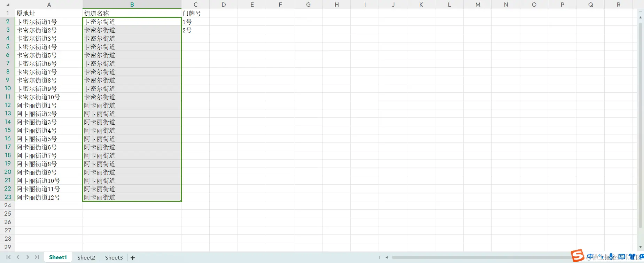The width and height of the screenshot is (644, 263).
Task: Click the vertical scrollbar up arrow
Action: point(641,17)
